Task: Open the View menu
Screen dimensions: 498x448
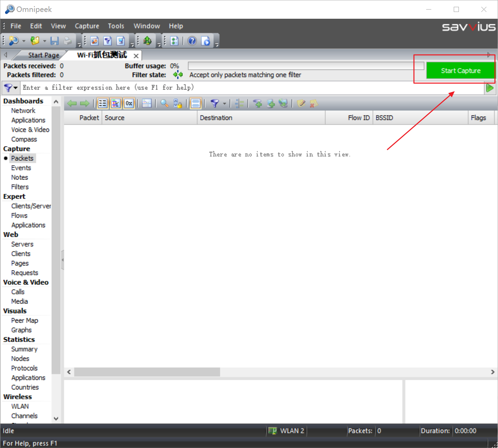Action: [x=58, y=26]
